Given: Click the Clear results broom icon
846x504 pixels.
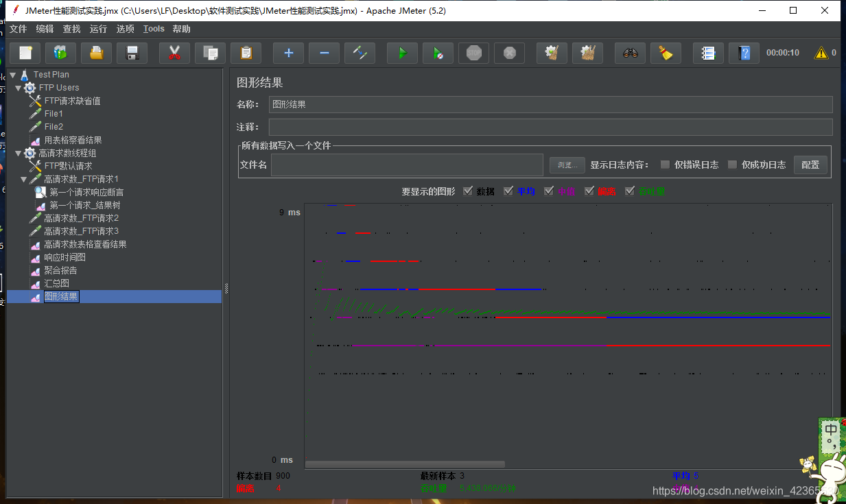Looking at the screenshot, I should (x=552, y=53).
